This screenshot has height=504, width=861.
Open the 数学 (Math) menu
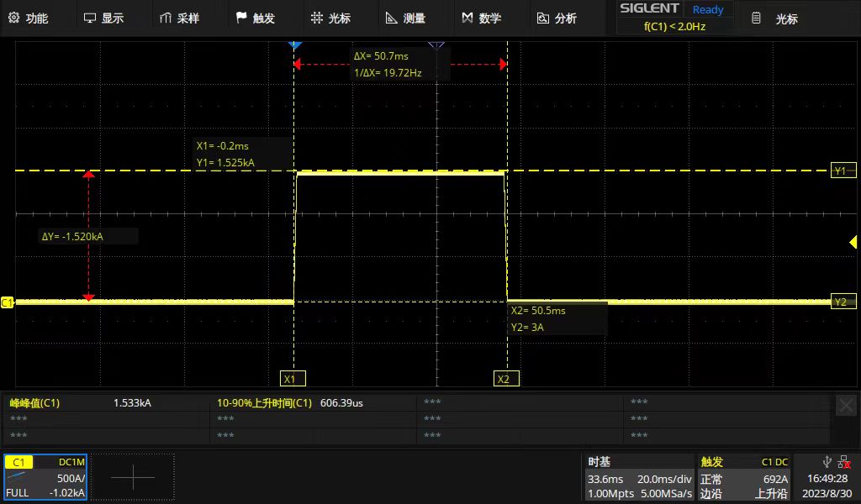pyautogui.click(x=482, y=18)
